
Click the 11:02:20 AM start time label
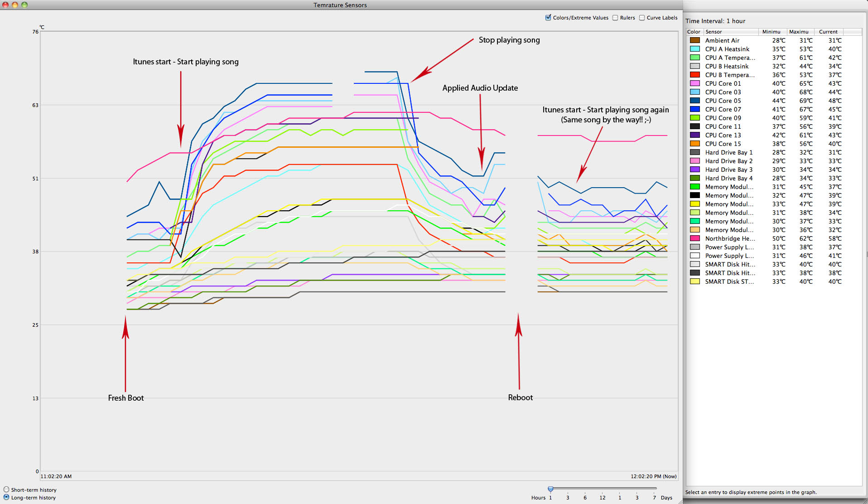[56, 476]
